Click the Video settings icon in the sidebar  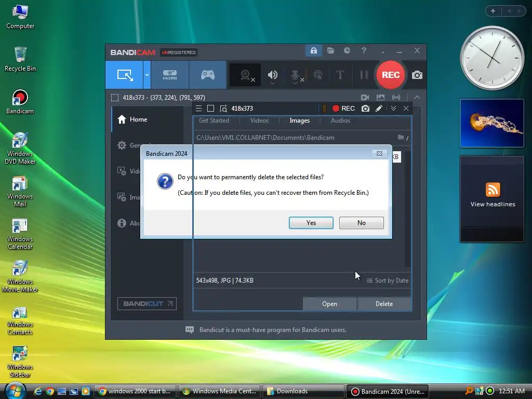pos(122,171)
